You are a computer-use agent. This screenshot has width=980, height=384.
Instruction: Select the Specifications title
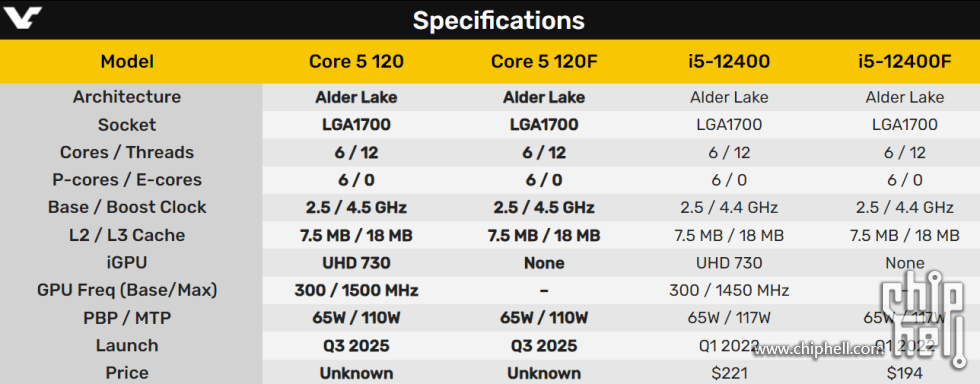498,21
